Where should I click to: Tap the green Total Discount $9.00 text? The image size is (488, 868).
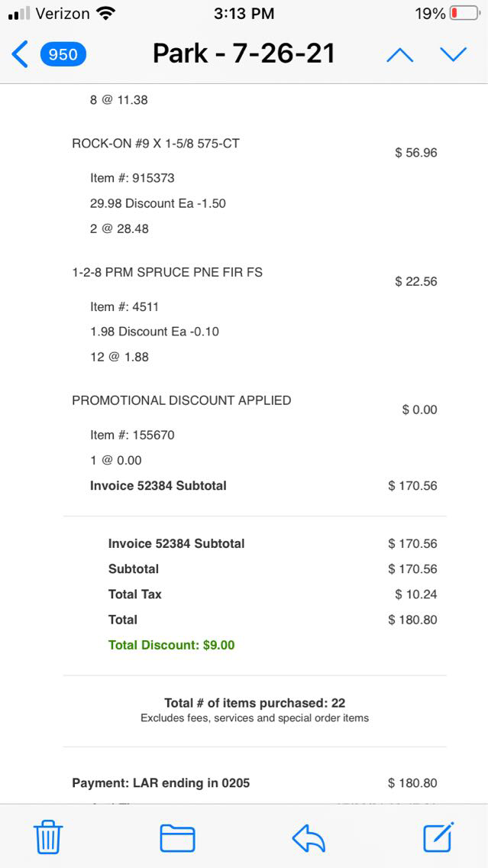point(171,645)
